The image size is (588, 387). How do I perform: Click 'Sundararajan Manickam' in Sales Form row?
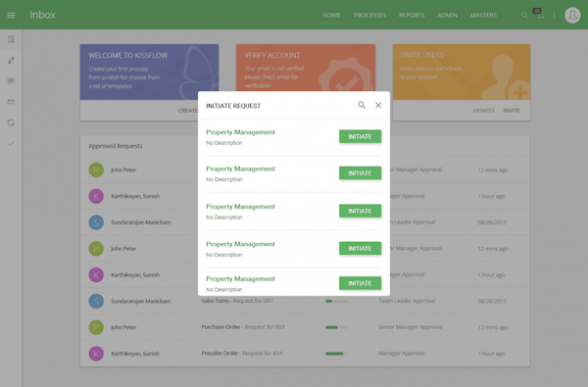[x=140, y=301]
